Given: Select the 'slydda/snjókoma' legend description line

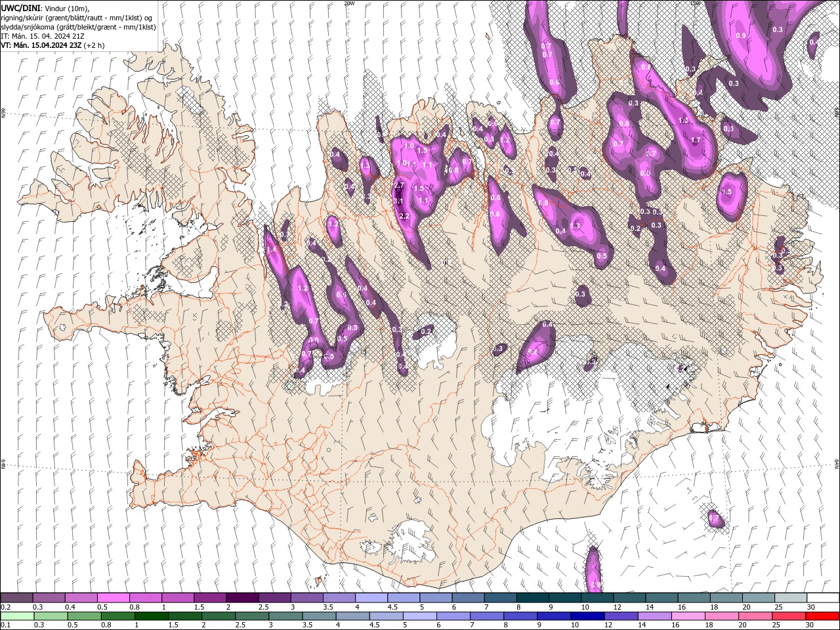Looking at the screenshot, I should pyautogui.click(x=79, y=27).
